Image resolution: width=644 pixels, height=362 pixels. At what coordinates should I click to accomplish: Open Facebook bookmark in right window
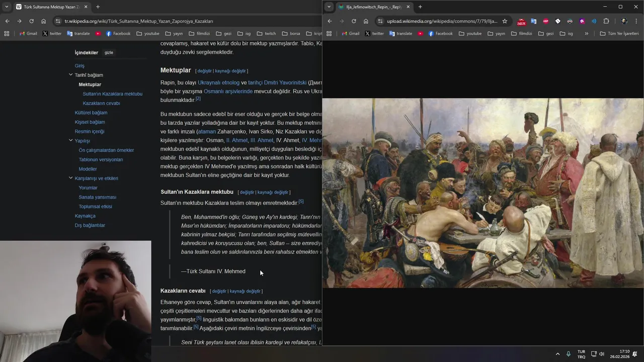pyautogui.click(x=440, y=34)
